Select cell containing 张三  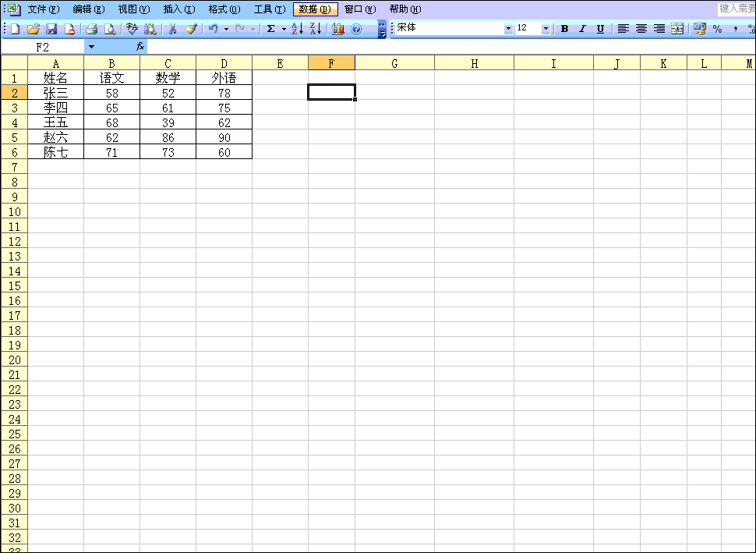point(55,93)
